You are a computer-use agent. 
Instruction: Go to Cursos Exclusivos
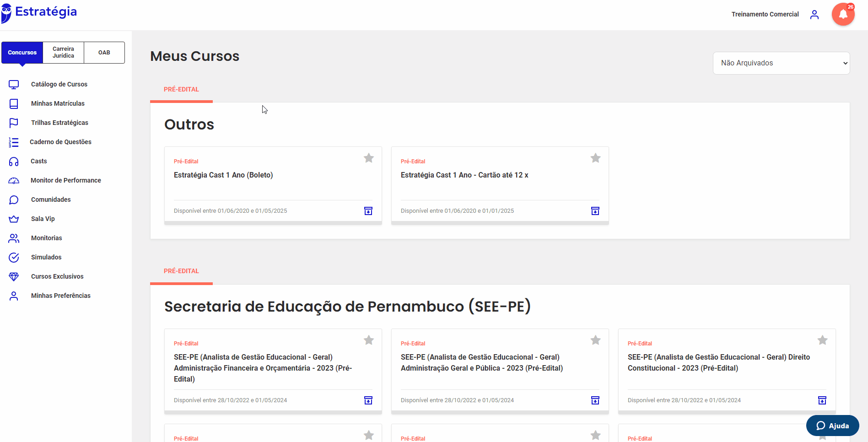pos(57,277)
